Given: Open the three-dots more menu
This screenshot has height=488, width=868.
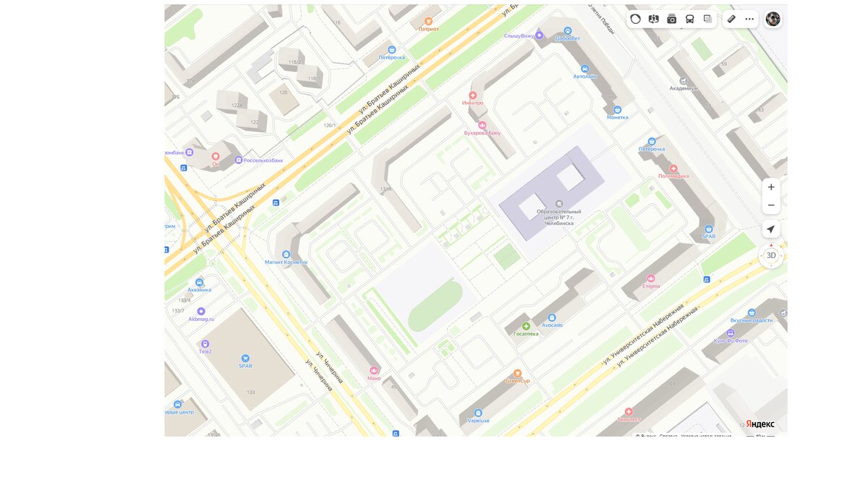Looking at the screenshot, I should [x=749, y=19].
